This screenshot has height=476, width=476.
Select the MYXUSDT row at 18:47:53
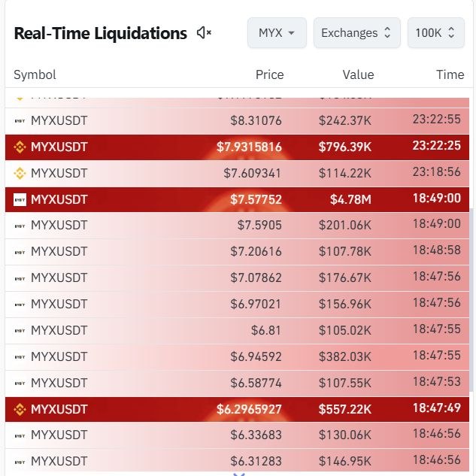pyautogui.click(x=237, y=383)
